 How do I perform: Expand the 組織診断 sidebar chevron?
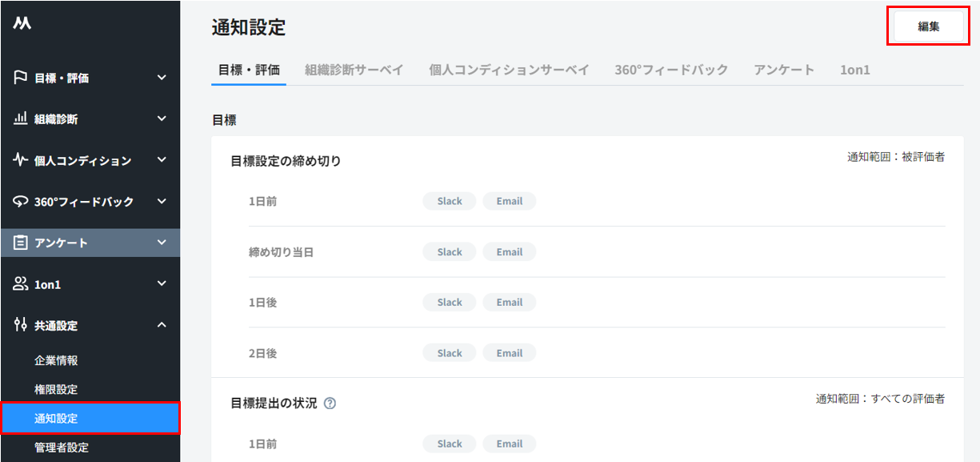pos(162,119)
